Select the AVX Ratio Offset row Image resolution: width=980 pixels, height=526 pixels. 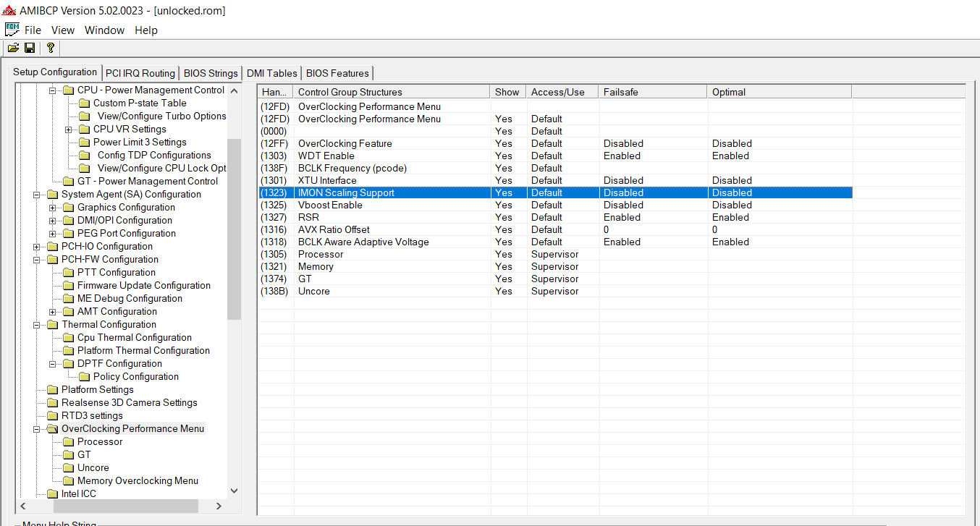(x=555, y=229)
